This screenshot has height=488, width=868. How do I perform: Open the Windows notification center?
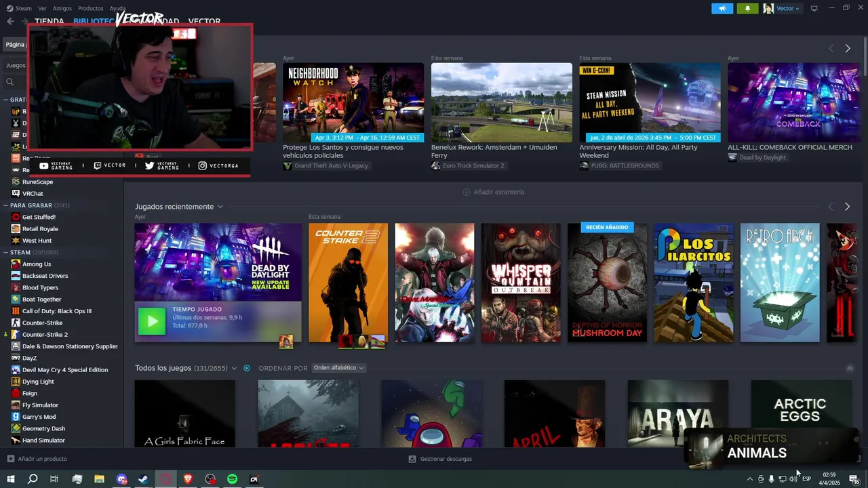tap(854, 479)
